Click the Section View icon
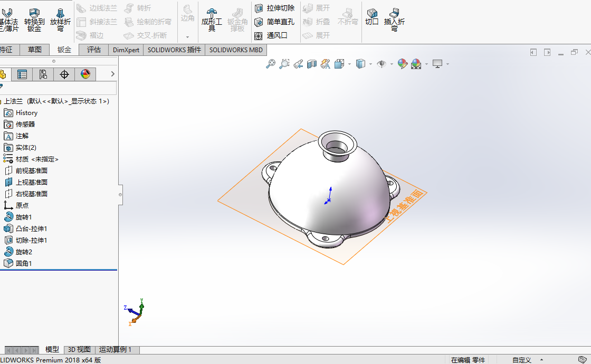Viewport: 591px width, 364px height. [312, 64]
